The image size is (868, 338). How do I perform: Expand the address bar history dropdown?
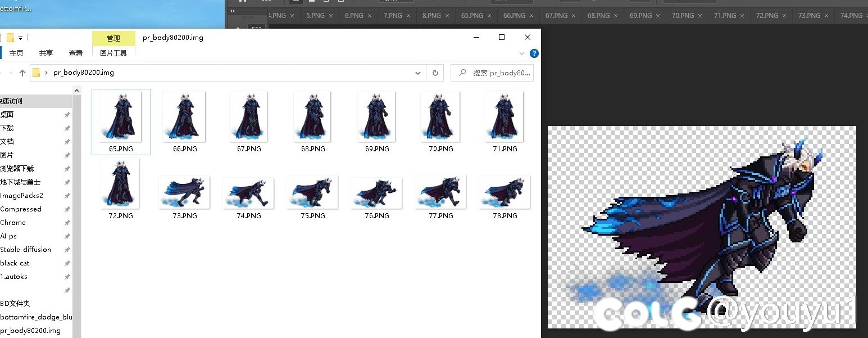pyautogui.click(x=418, y=73)
